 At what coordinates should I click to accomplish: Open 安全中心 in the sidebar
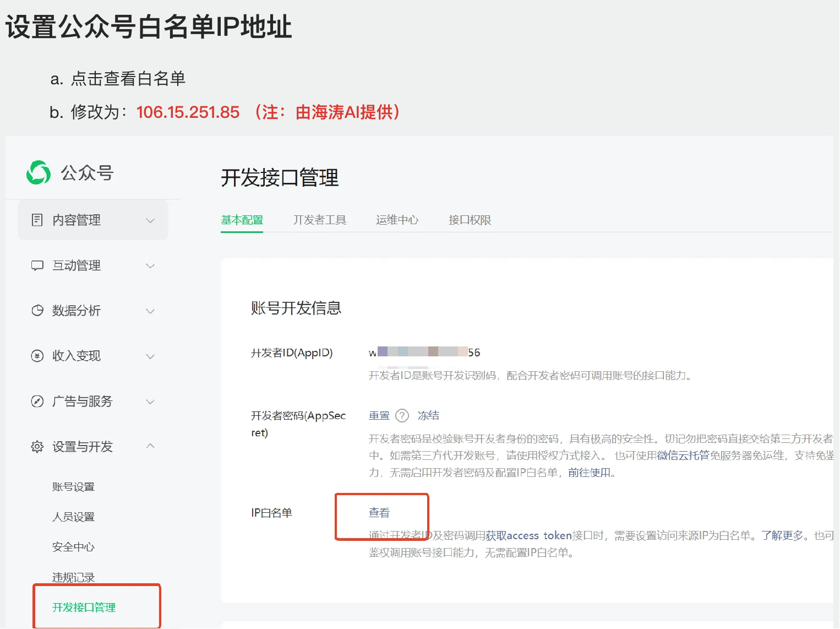click(73, 546)
